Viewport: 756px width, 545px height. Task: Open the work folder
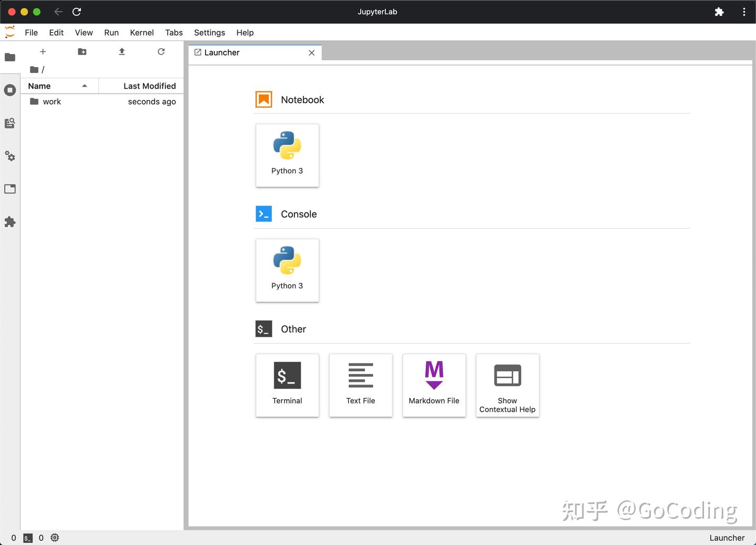click(52, 101)
